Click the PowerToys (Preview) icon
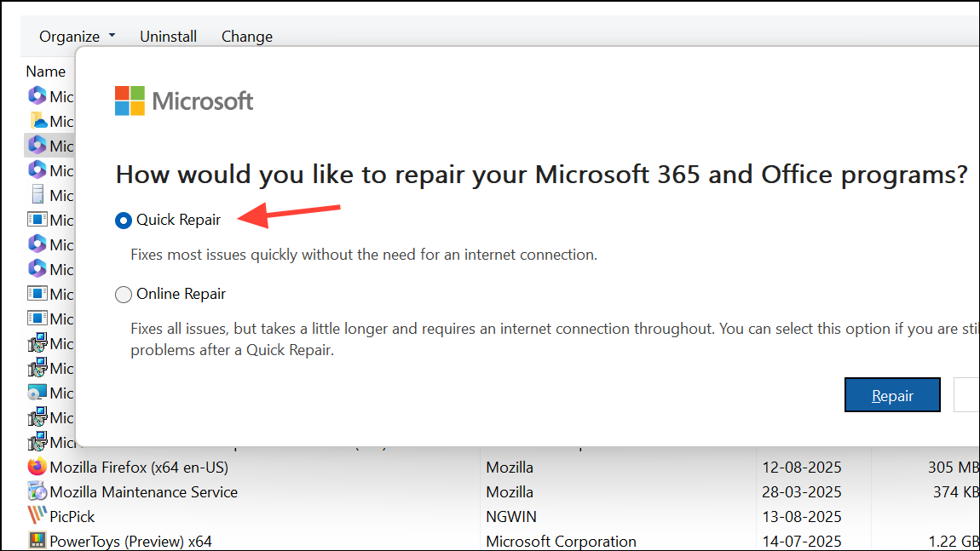This screenshot has height=551, width=980. (x=37, y=541)
